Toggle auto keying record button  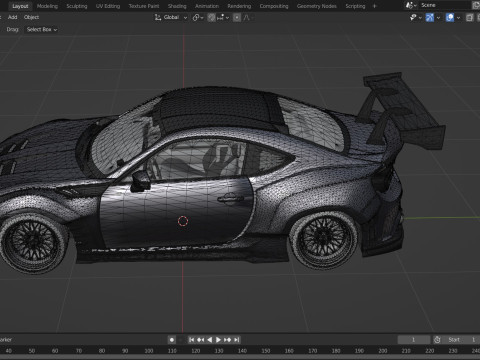[x=172, y=340]
